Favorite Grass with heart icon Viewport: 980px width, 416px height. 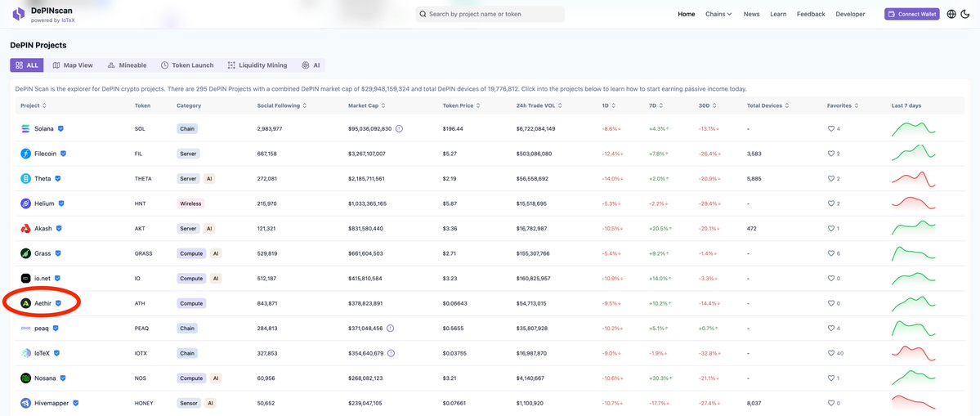831,253
